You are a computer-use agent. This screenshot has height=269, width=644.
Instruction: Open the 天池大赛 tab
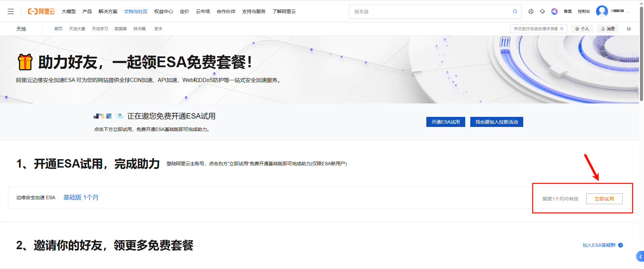[x=77, y=29]
